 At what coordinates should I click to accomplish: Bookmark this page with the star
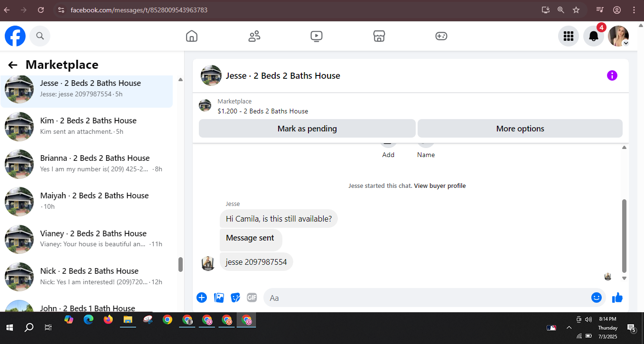point(576,10)
